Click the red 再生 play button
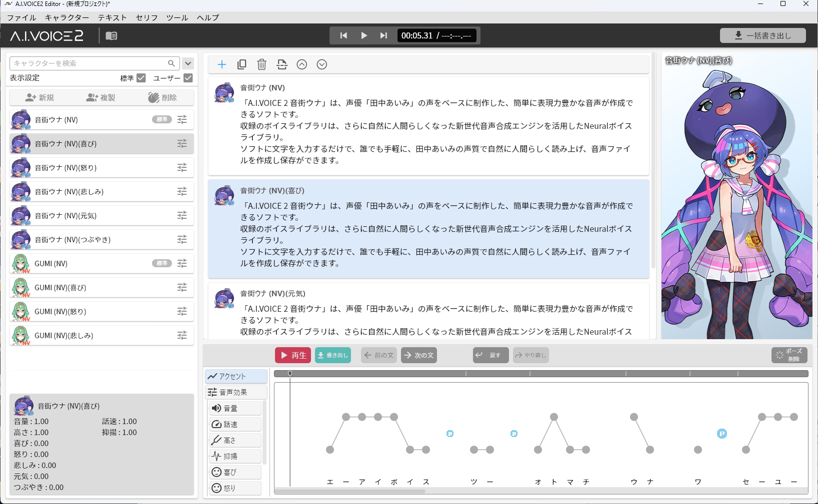This screenshot has height=504, width=818. point(293,355)
